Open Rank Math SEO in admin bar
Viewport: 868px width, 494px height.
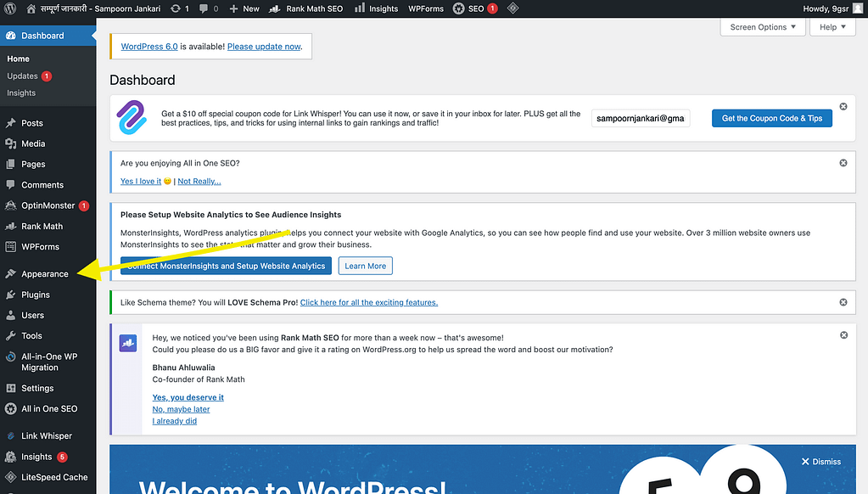pos(305,8)
